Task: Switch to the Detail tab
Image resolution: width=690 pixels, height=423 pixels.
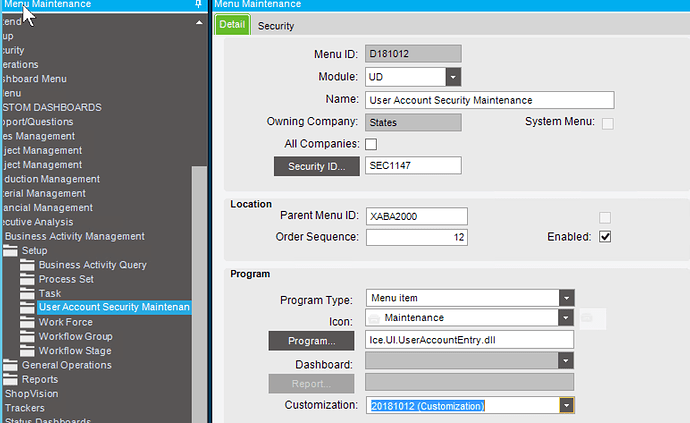Action: [x=232, y=25]
